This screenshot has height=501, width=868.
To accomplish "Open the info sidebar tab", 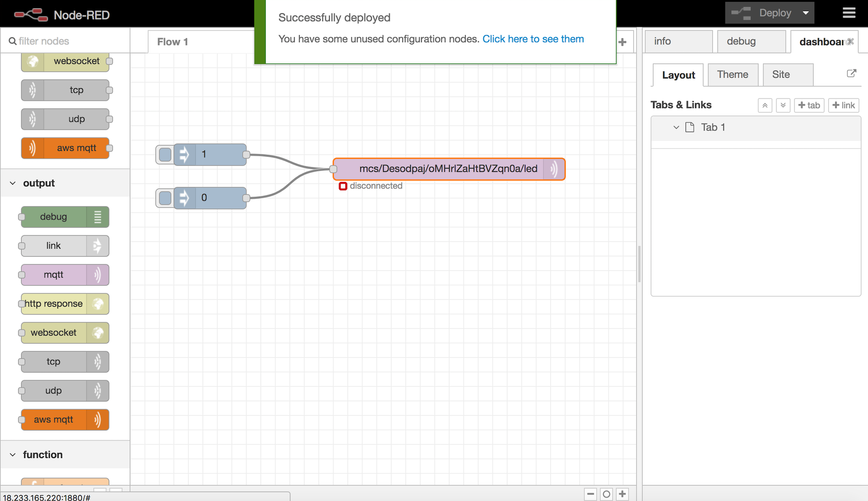I will coord(679,41).
